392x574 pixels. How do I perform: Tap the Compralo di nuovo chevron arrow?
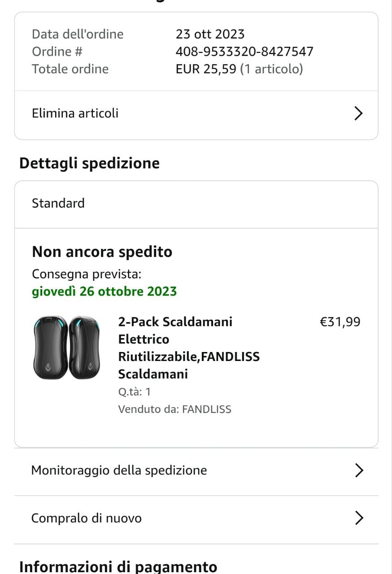(x=359, y=518)
